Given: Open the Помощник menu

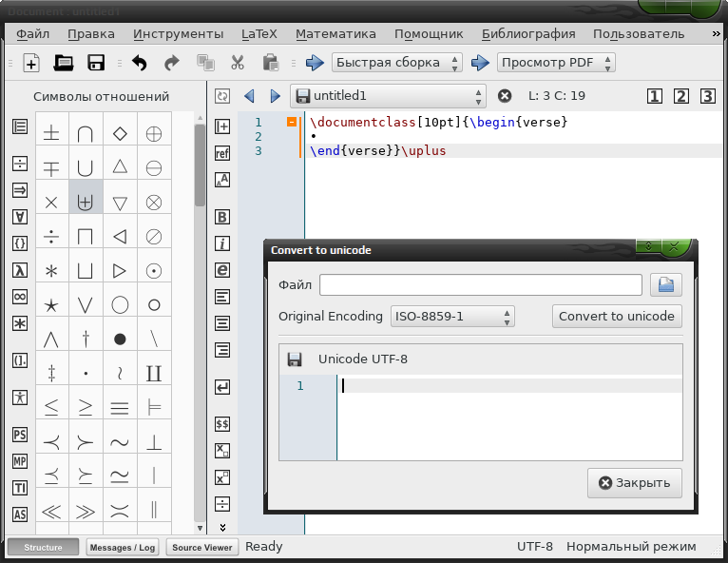Looking at the screenshot, I should 429,34.
